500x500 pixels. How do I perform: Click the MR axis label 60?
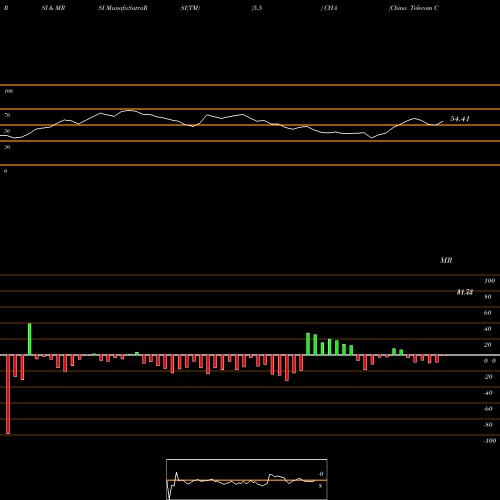point(487,313)
